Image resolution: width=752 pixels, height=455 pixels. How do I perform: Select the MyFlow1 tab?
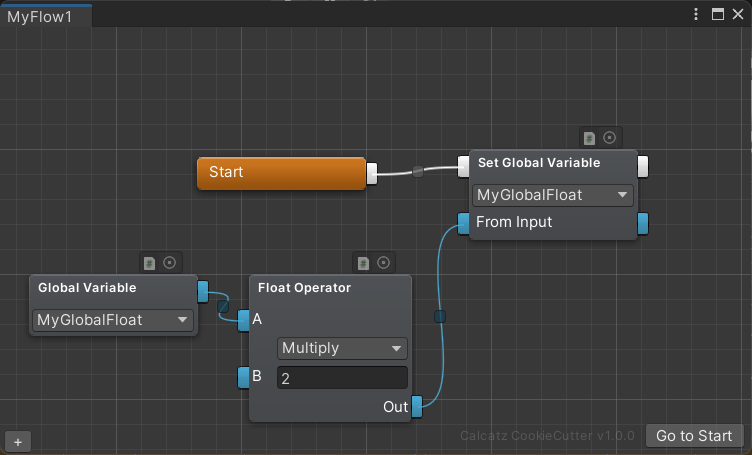[46, 17]
